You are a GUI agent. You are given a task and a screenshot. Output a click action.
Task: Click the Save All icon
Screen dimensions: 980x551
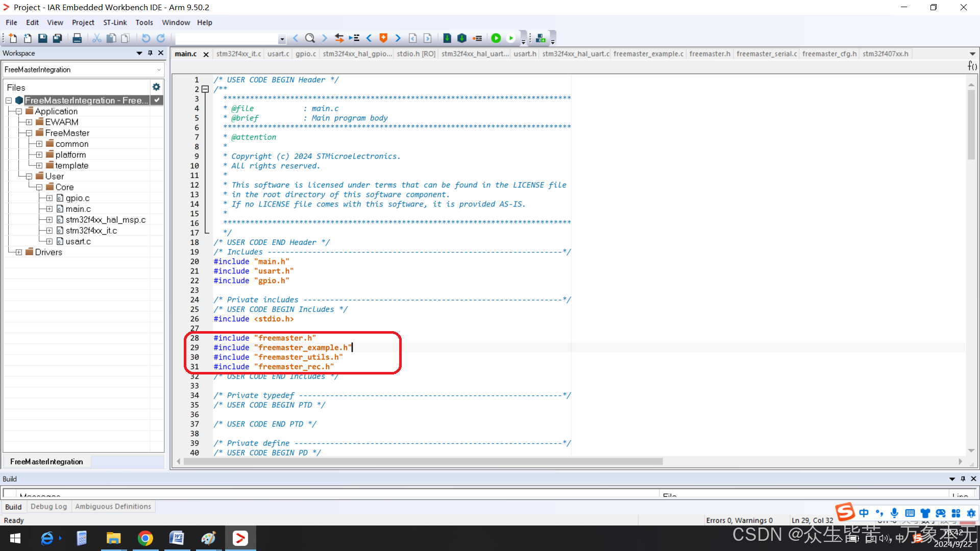57,38
